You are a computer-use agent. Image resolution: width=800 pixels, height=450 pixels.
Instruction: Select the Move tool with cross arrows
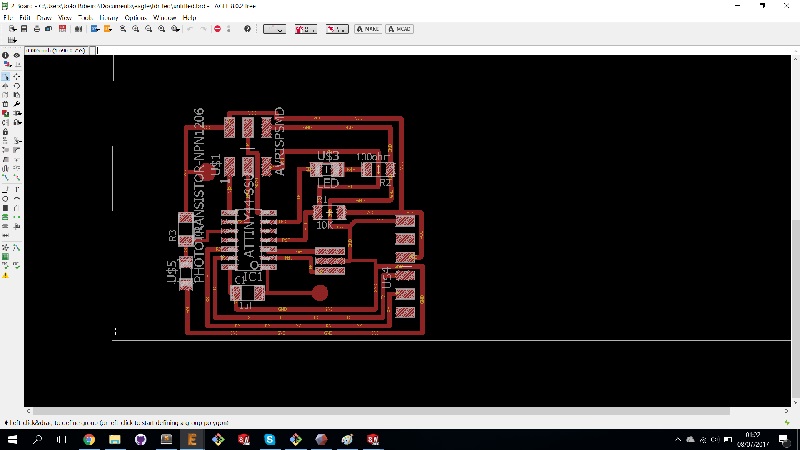click(x=16, y=77)
